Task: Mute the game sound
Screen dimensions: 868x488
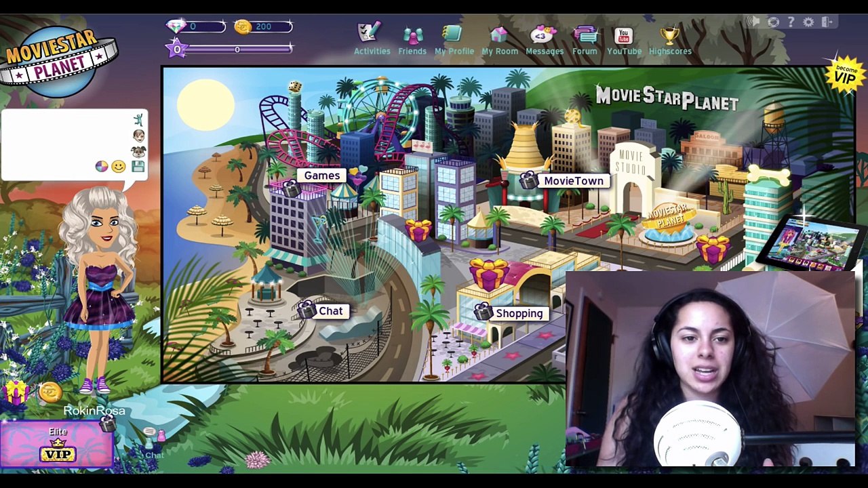Action: (x=754, y=22)
